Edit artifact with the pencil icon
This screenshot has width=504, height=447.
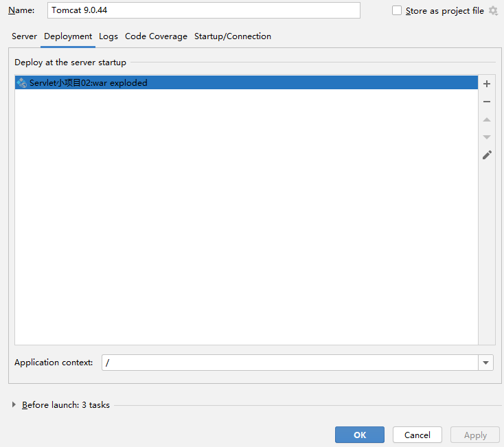tap(487, 155)
